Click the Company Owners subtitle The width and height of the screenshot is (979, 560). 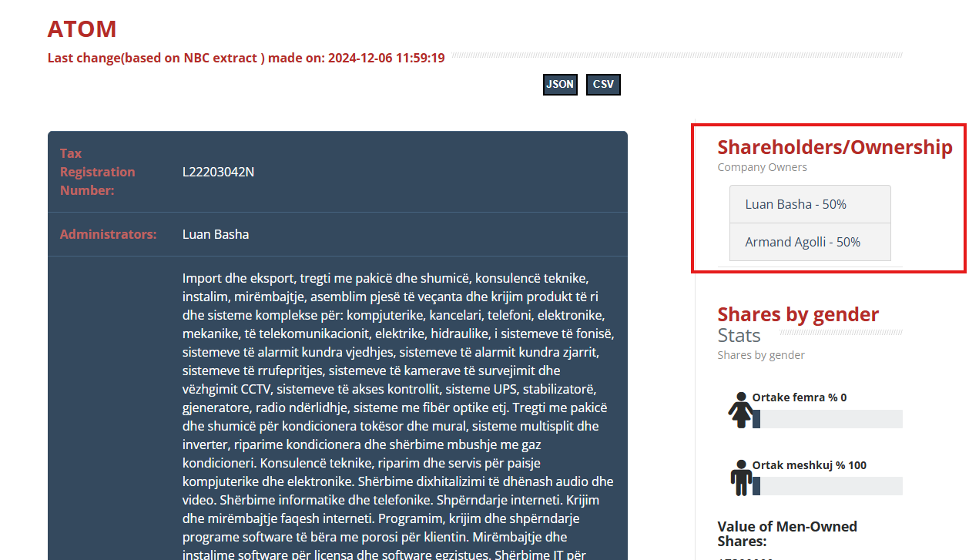pyautogui.click(x=762, y=167)
